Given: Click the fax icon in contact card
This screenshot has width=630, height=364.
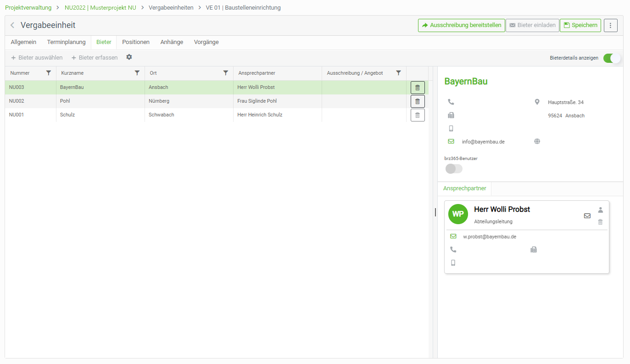Looking at the screenshot, I should (534, 249).
